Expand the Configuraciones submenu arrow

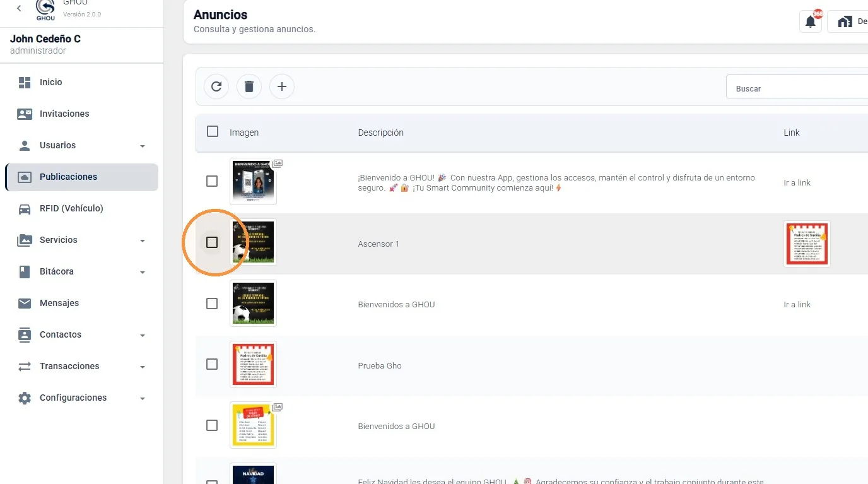143,398
